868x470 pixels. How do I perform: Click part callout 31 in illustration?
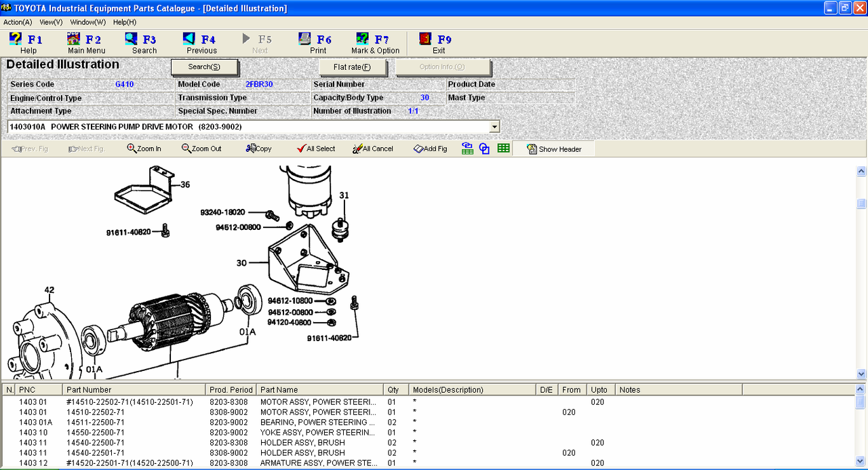coord(344,195)
